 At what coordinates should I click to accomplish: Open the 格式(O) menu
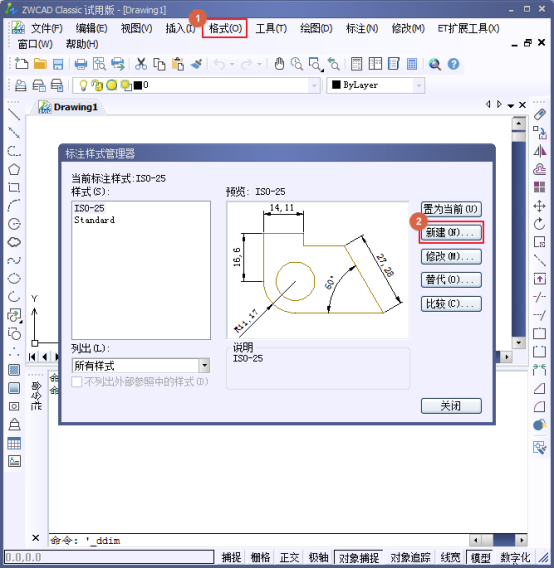(225, 28)
